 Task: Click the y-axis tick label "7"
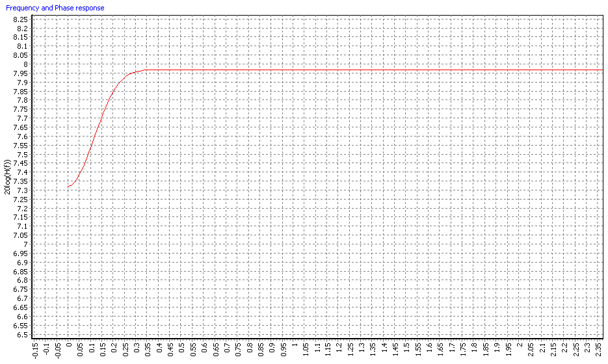(x=25, y=244)
